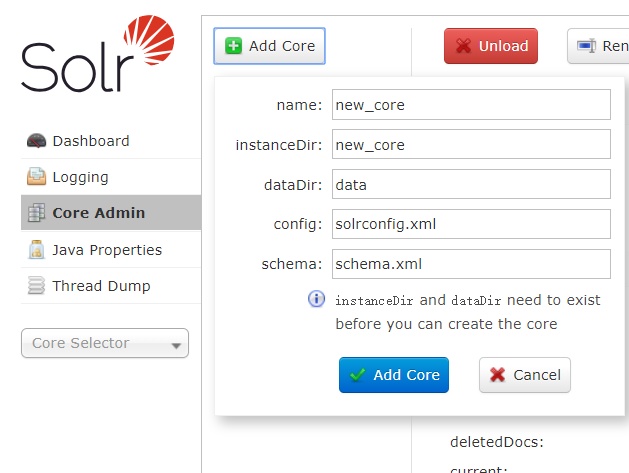Click the green plus icon on Add Core
The image size is (629, 473).
(233, 46)
